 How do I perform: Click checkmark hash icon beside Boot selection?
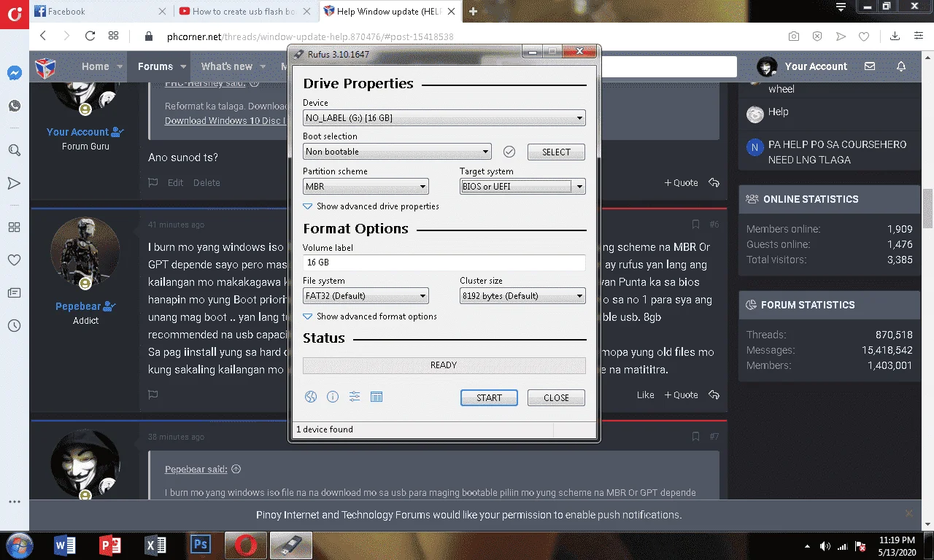(509, 152)
